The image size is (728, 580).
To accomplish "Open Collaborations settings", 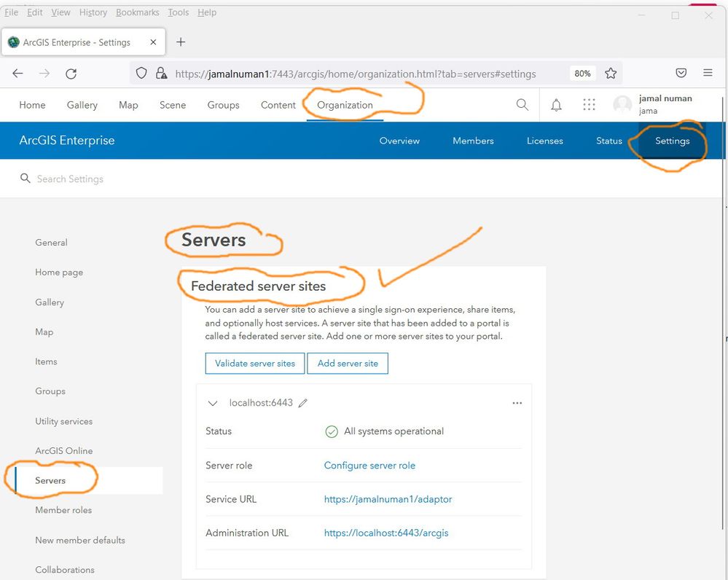I will [x=65, y=570].
